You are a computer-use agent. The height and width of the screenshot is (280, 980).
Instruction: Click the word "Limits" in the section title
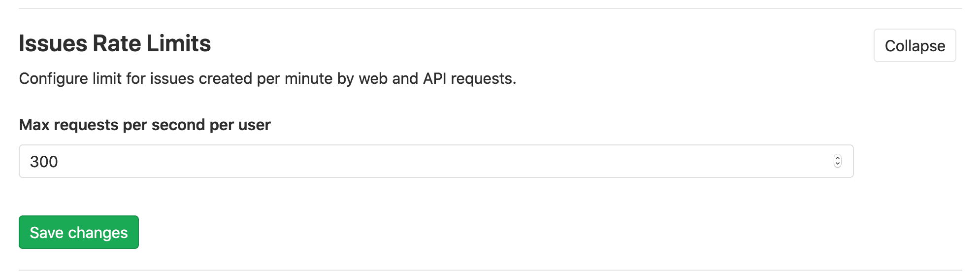pyautogui.click(x=179, y=43)
